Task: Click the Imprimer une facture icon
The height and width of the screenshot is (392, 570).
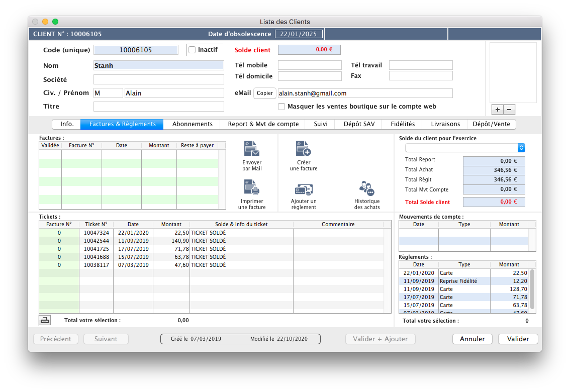Action: [x=251, y=187]
